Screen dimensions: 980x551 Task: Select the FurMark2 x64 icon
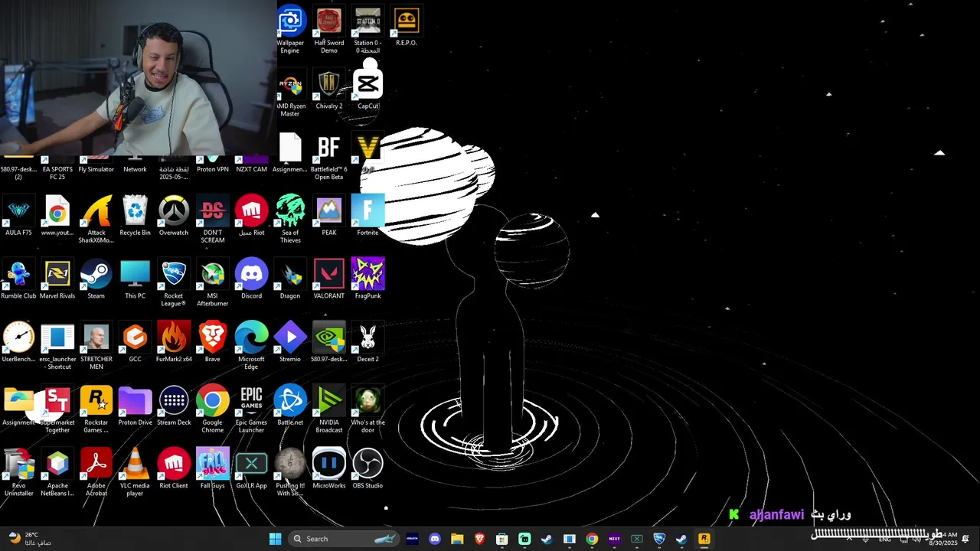(x=174, y=343)
